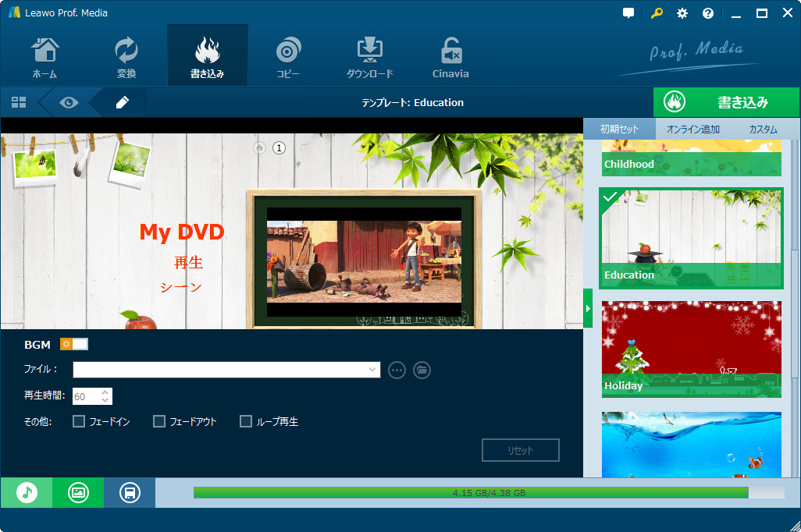Expand the ファイル dropdown list
Screen dimensions: 801x532
(372, 370)
